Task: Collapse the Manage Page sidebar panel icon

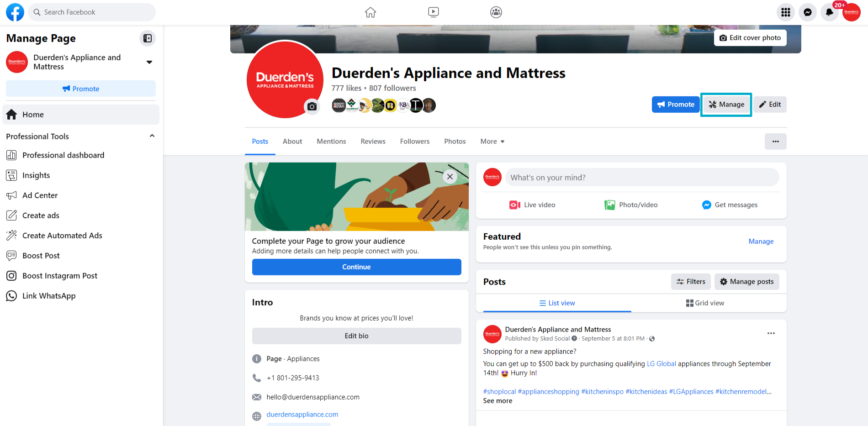Action: pos(148,38)
